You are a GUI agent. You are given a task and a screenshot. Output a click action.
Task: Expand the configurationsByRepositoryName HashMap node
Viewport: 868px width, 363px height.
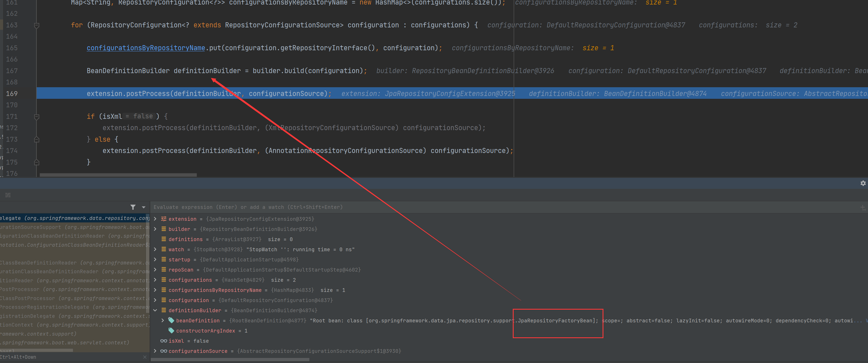[x=155, y=290]
